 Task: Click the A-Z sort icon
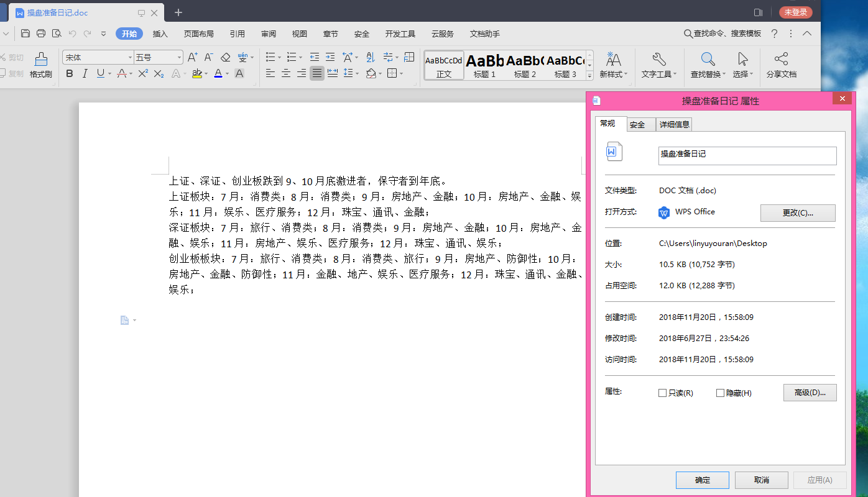pos(371,57)
